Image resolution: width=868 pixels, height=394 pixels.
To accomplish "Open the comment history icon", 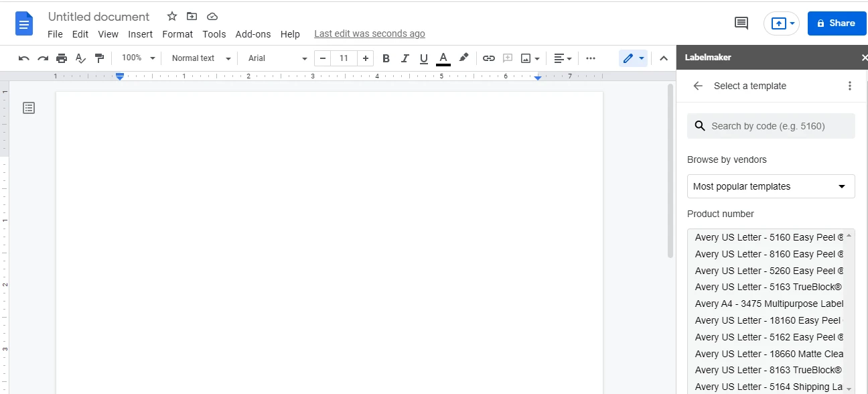I will [741, 23].
